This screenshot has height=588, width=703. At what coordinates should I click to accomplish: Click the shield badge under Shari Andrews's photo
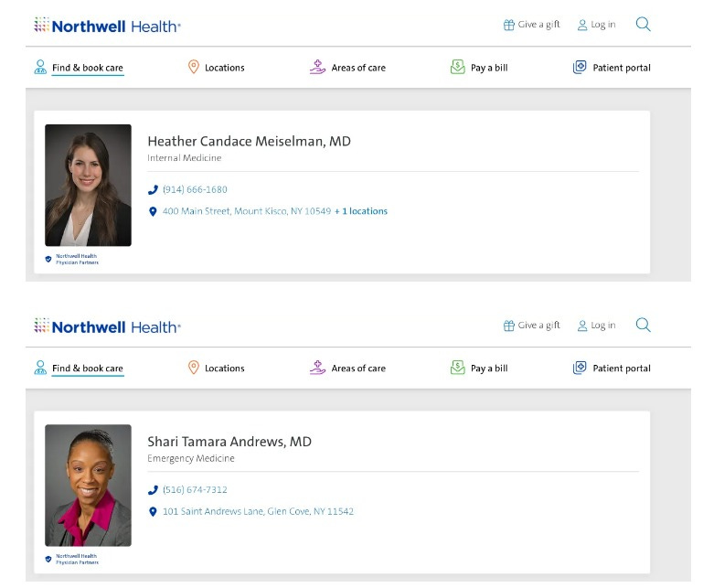(x=48, y=560)
